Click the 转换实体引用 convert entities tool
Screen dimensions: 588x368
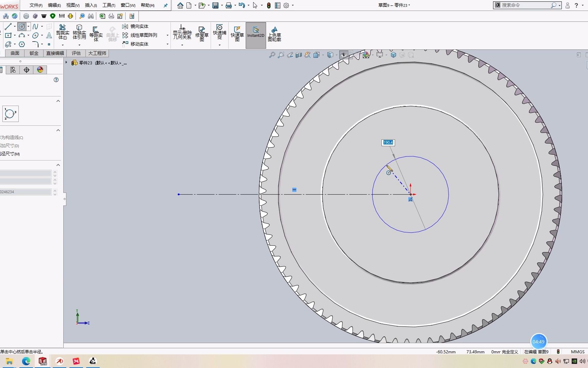(x=79, y=32)
